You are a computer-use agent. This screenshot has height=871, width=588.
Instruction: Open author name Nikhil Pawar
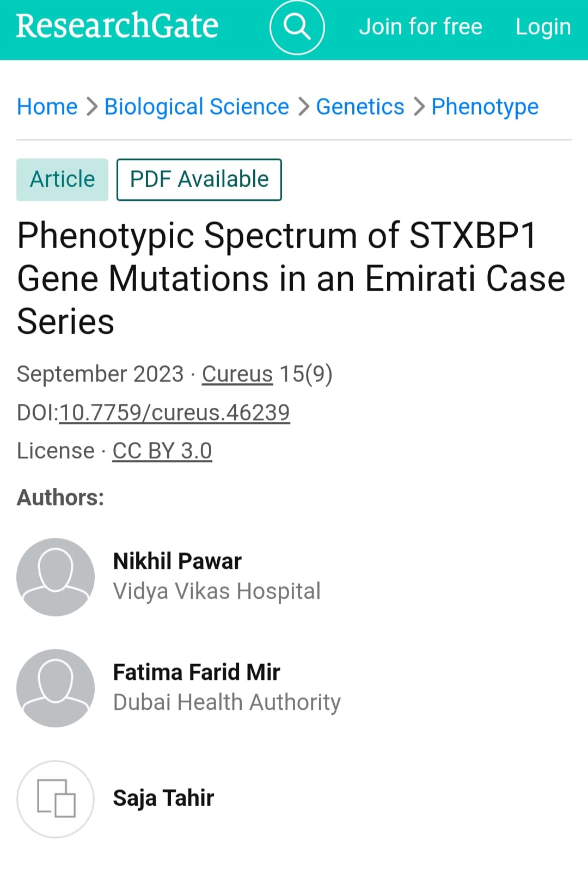tap(177, 561)
